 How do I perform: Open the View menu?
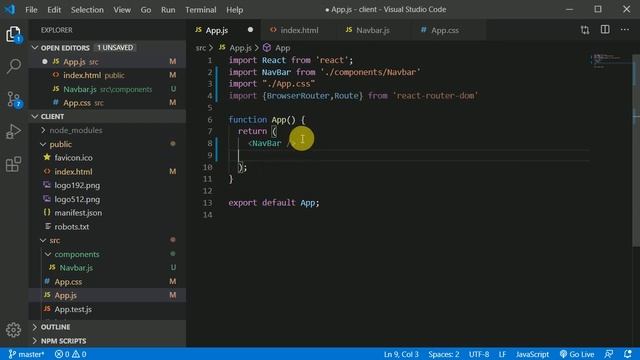[122, 9]
